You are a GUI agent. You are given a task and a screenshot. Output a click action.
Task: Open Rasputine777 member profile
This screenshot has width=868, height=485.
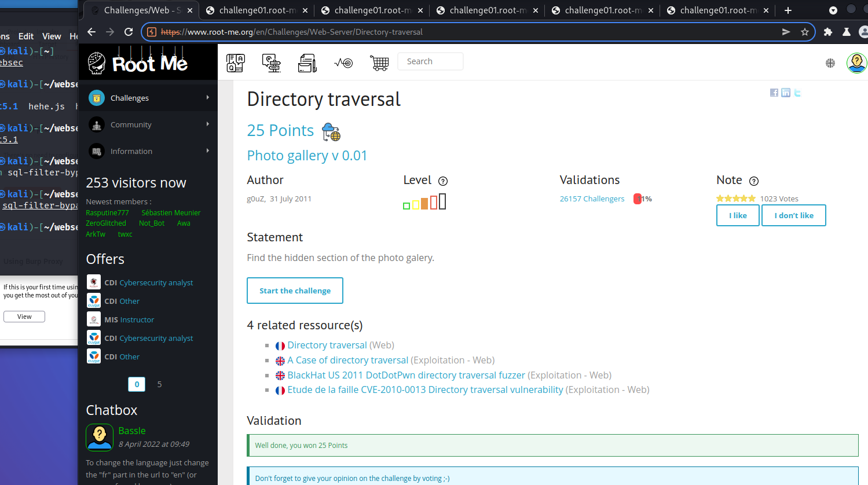click(107, 213)
